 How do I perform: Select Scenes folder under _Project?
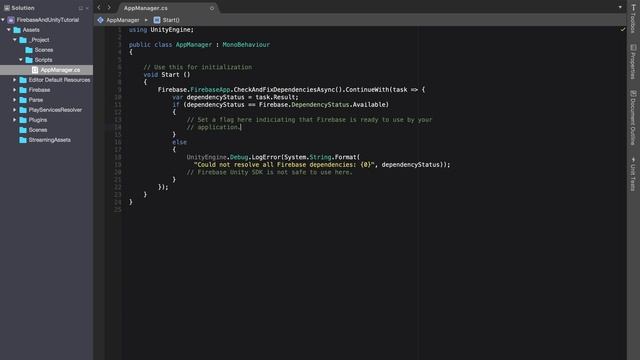click(x=44, y=50)
